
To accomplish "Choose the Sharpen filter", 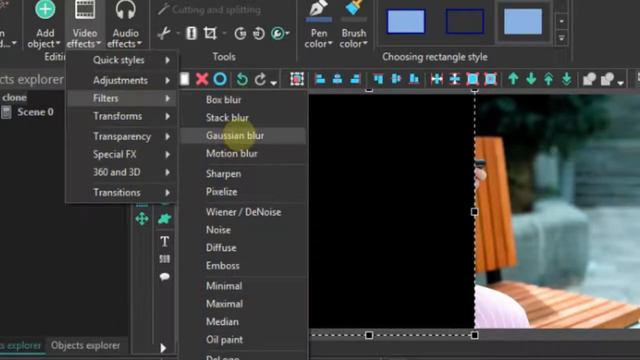I will point(243,174).
